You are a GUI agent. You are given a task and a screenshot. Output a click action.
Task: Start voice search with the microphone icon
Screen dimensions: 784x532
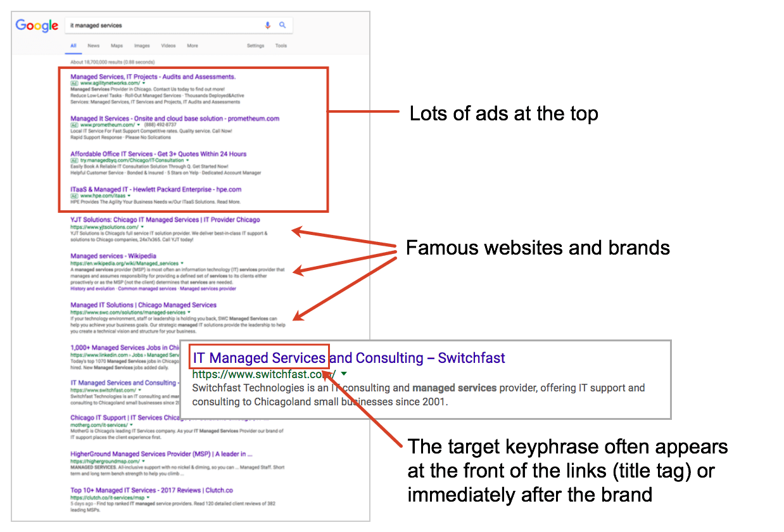(267, 25)
